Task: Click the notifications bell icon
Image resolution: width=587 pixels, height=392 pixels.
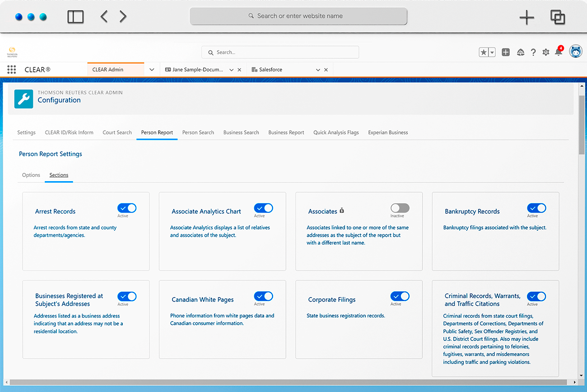Action: (559, 52)
